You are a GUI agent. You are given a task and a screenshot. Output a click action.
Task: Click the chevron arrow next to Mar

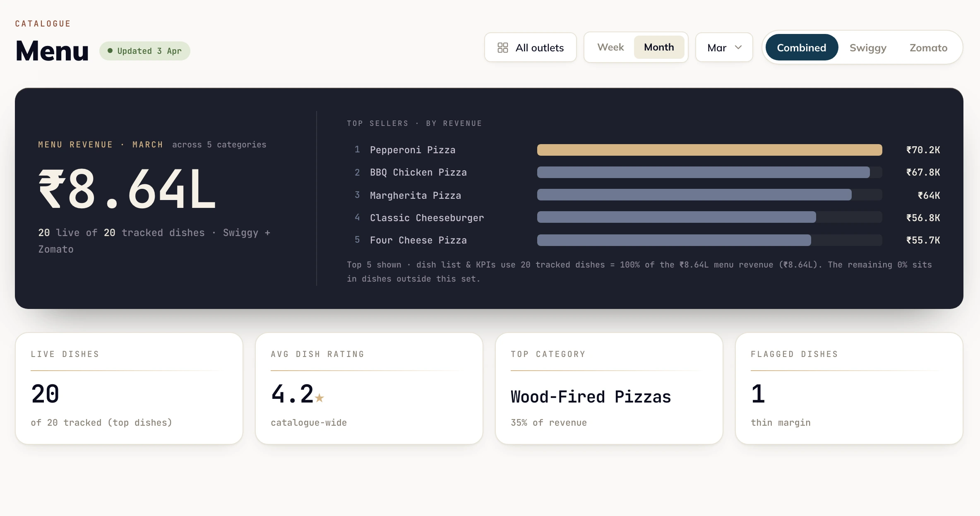pos(738,47)
